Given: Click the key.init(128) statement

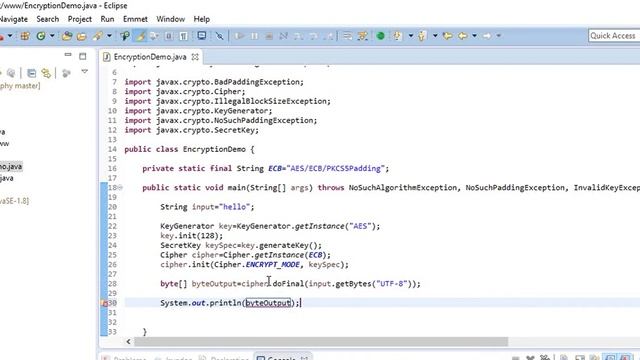Looking at the screenshot, I should point(191,236).
